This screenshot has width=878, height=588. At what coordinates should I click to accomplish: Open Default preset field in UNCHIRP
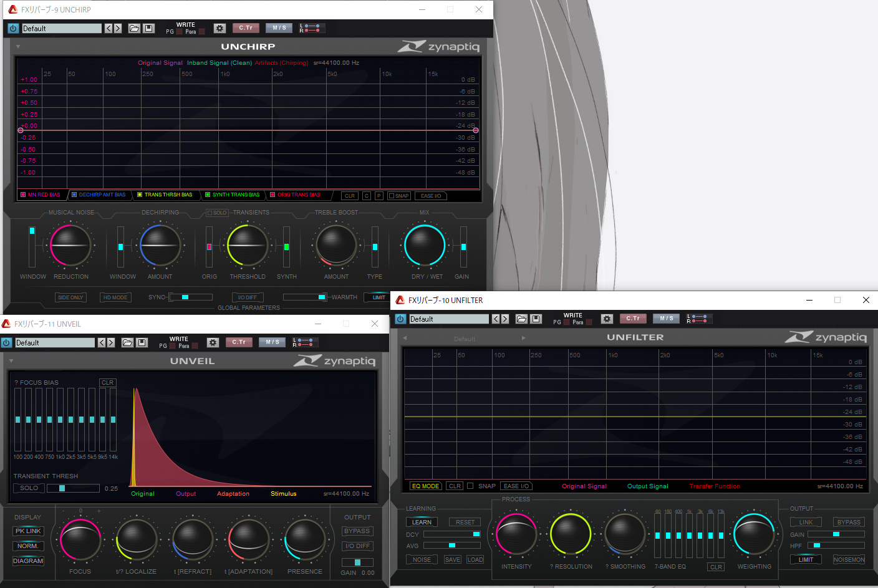(x=61, y=28)
